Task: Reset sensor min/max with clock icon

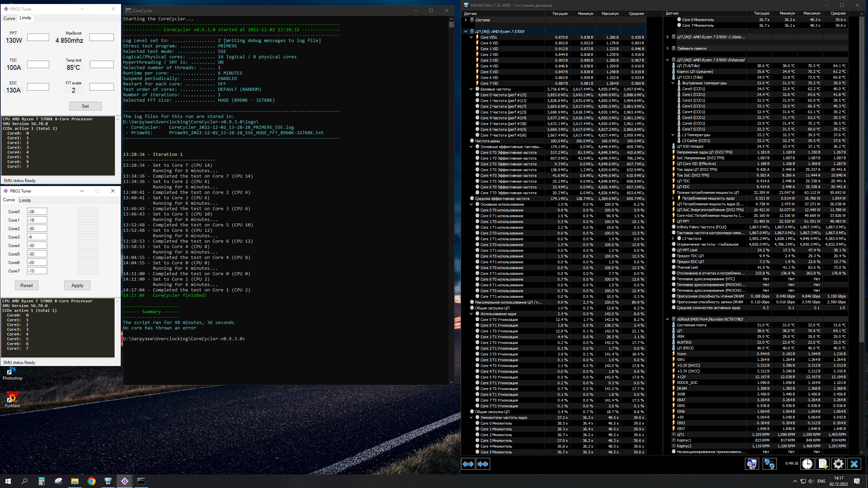Action: click(x=807, y=464)
